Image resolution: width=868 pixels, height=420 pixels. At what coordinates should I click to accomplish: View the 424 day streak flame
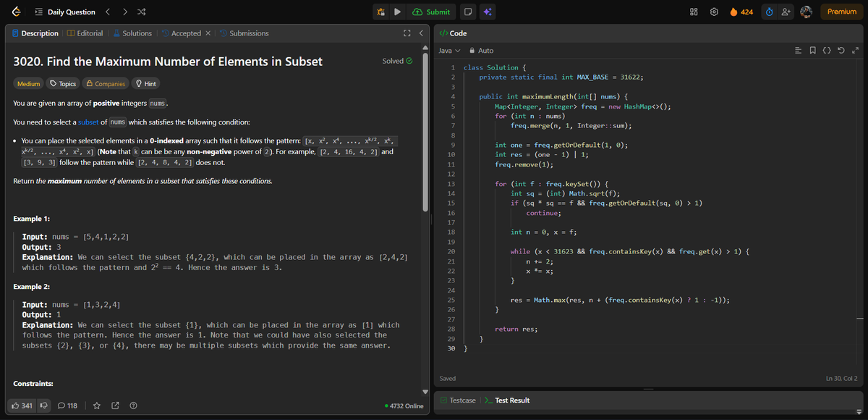[742, 12]
